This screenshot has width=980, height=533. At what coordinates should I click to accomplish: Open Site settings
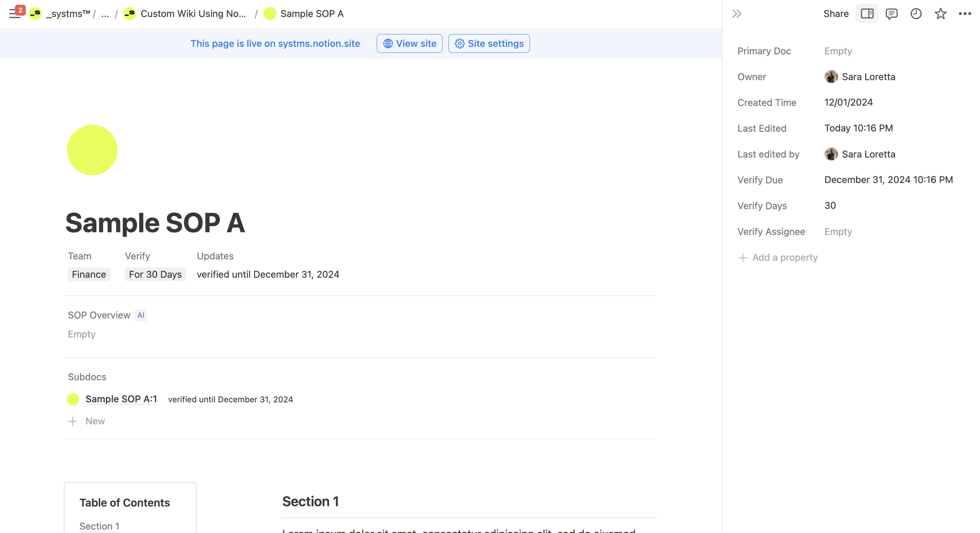[489, 44]
